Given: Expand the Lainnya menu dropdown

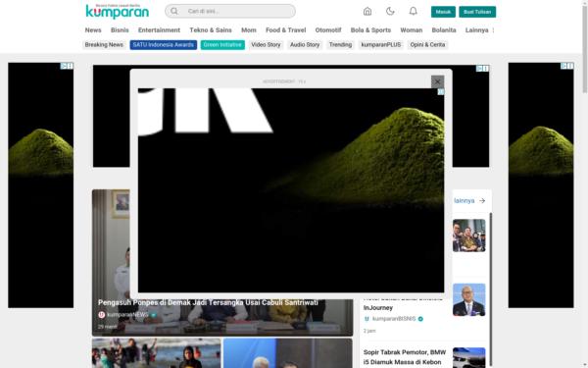Looking at the screenshot, I should tap(476, 30).
